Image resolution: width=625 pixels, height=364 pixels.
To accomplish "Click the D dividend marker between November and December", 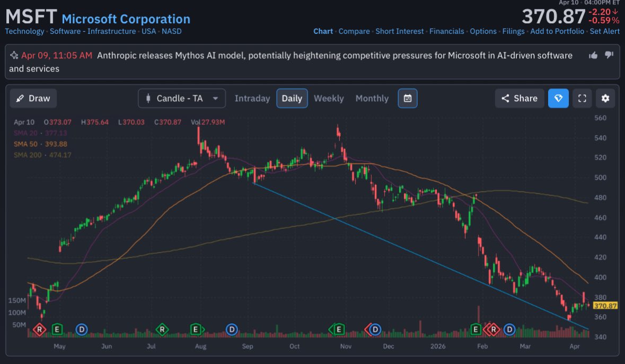I will click(374, 330).
